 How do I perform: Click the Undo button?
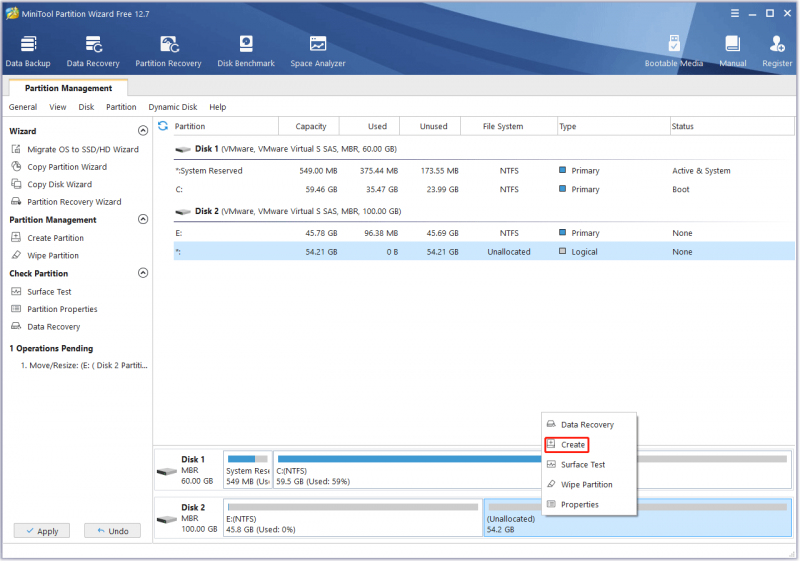[112, 531]
